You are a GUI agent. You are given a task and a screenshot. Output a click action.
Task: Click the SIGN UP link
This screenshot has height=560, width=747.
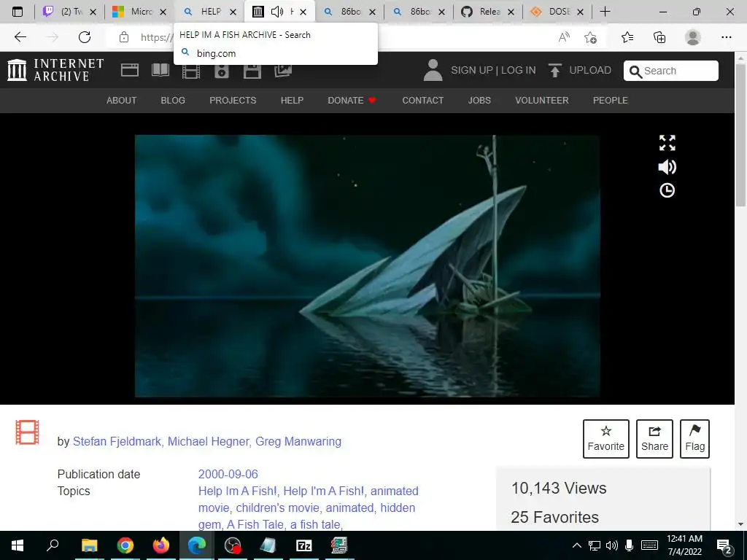coord(472,71)
